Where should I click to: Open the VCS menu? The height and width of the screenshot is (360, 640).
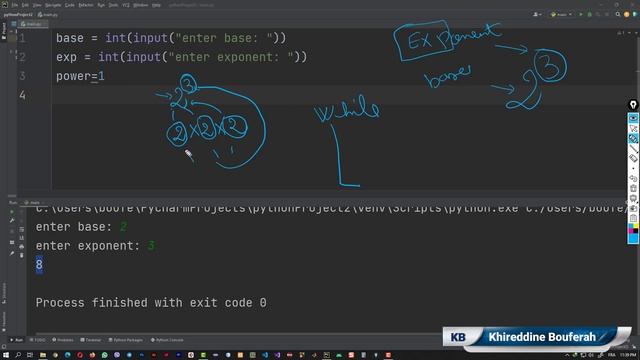(x=126, y=5)
